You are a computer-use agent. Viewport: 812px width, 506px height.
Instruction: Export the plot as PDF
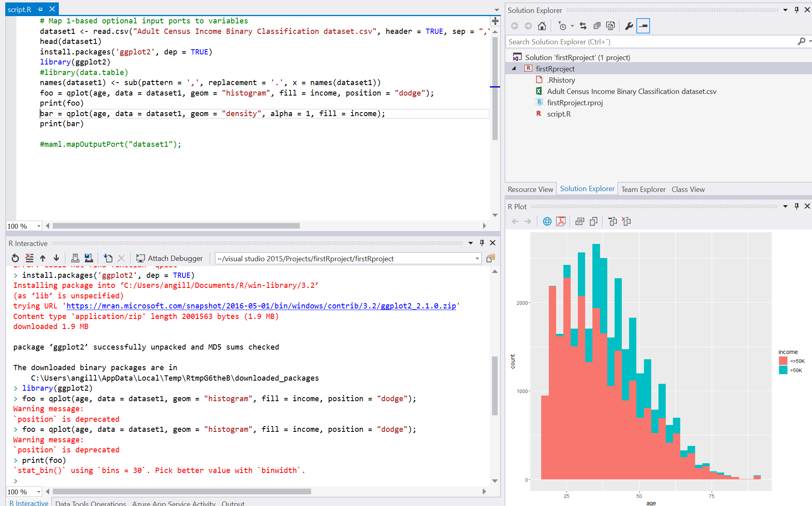point(561,221)
